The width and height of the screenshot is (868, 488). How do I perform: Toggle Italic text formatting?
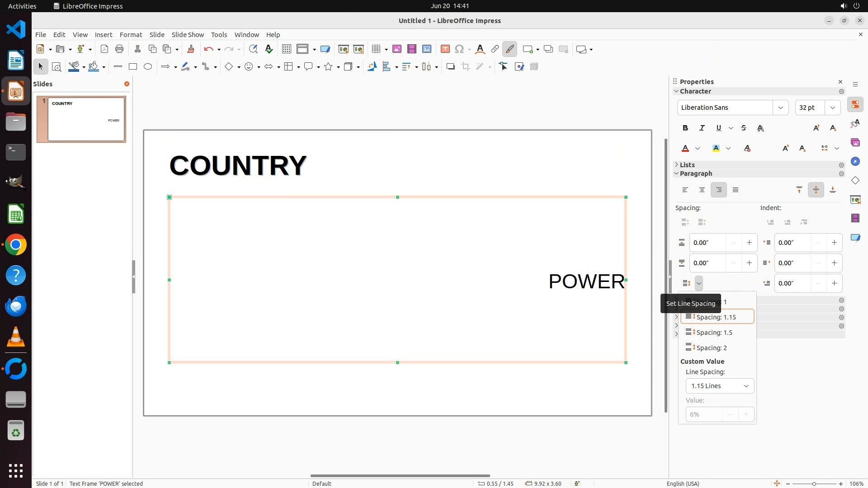point(702,128)
